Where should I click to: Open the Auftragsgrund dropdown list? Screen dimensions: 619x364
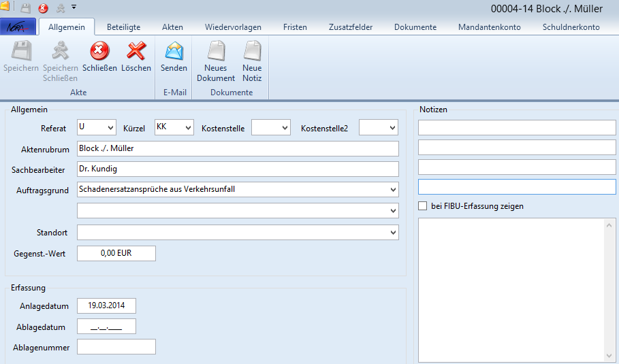392,190
